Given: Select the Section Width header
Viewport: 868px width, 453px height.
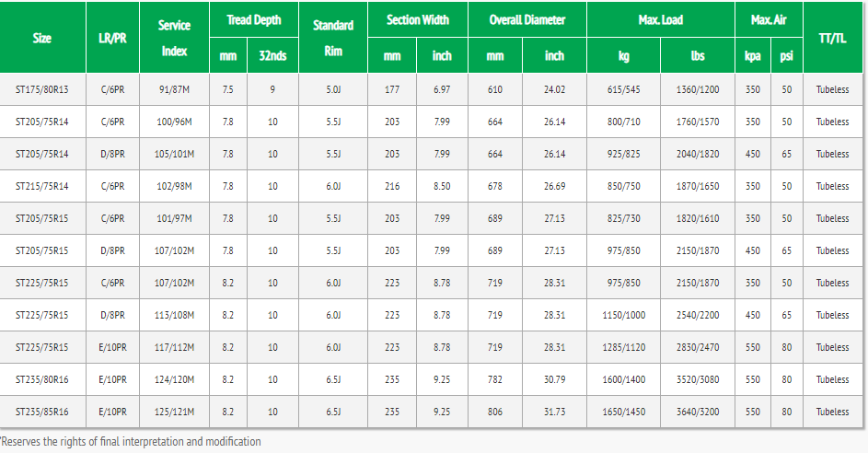Looking at the screenshot, I should (417, 19).
